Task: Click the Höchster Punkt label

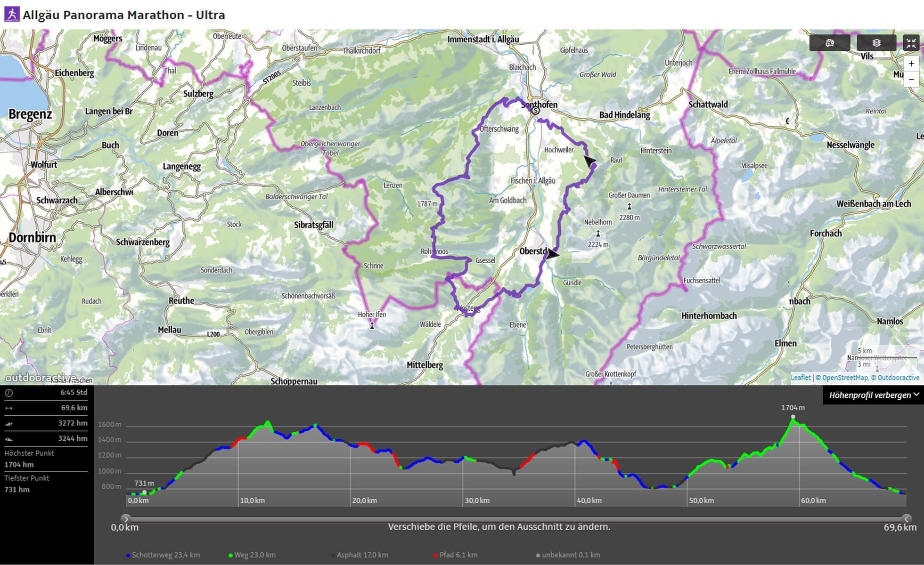Action: click(x=29, y=453)
